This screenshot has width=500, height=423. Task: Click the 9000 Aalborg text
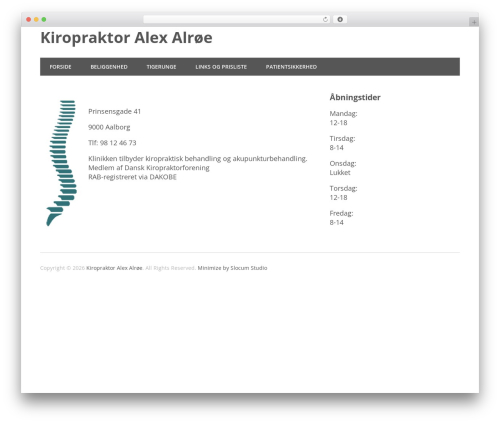[109, 127]
